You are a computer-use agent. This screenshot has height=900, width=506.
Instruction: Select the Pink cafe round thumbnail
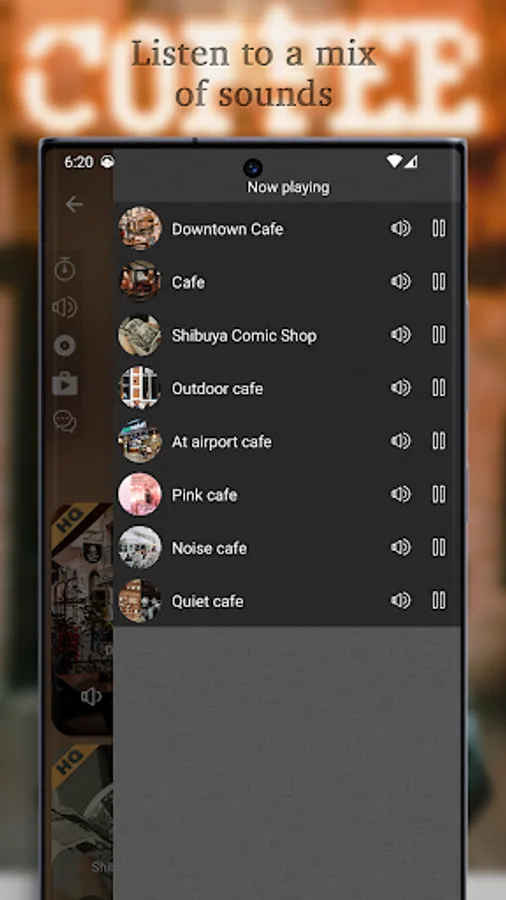click(x=140, y=494)
